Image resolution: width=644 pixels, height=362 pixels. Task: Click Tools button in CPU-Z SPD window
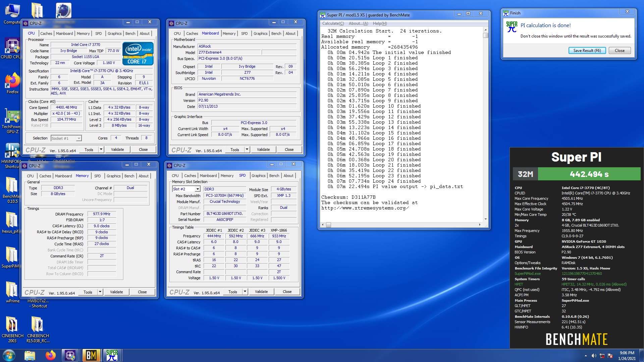click(233, 292)
